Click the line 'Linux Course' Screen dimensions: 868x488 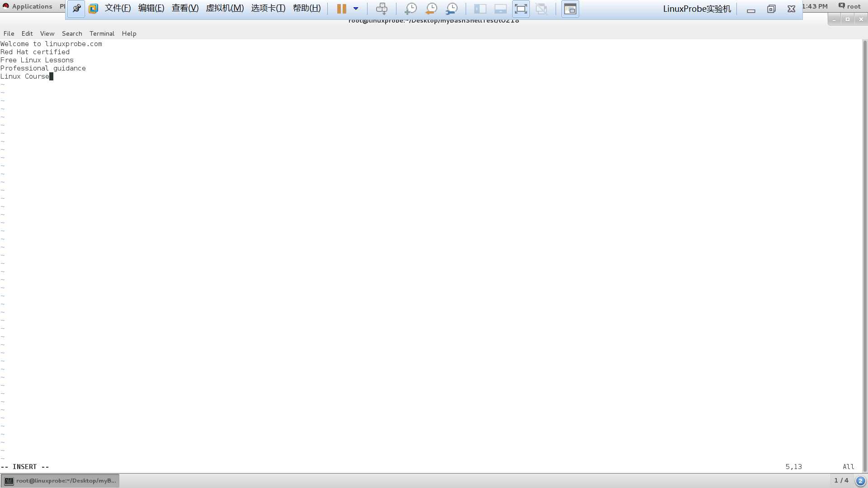(25, 76)
